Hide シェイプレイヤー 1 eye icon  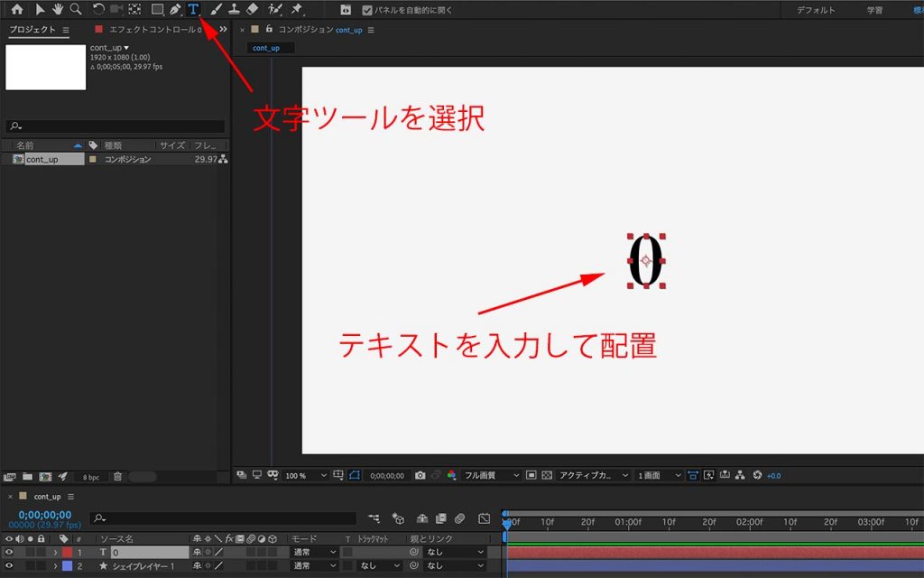[9, 565]
